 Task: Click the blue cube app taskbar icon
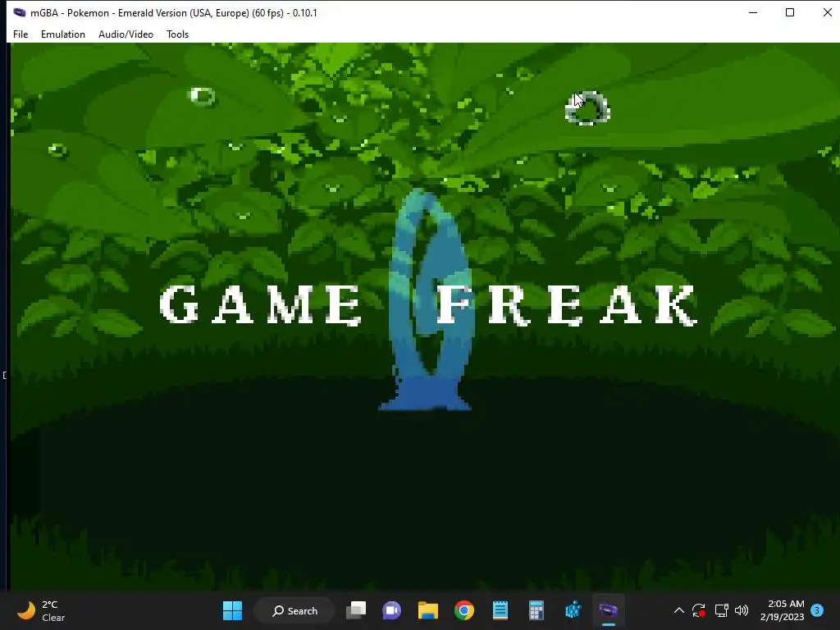[573, 610]
